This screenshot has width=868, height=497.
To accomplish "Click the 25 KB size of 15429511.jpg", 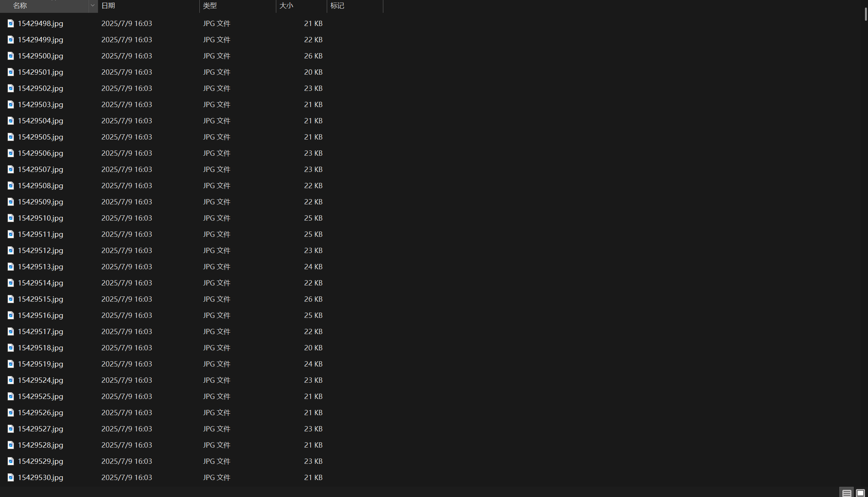I will click(x=313, y=234).
